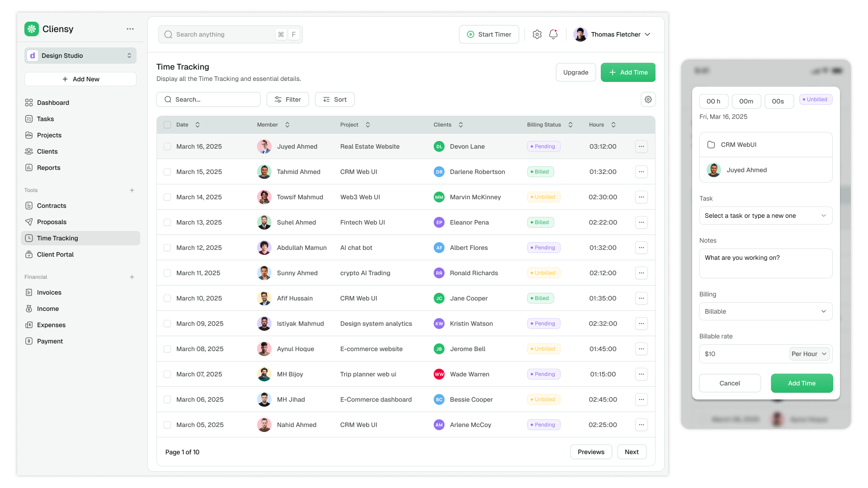Open the settings gear in the top bar
This screenshot has height=488, width=868.
(x=537, y=34)
